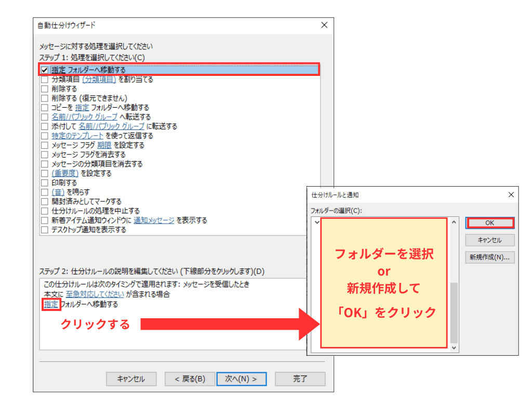Viewport: 532px width, 416px height.
Task: Open the 通知メッセージ link
Action: coord(154,220)
